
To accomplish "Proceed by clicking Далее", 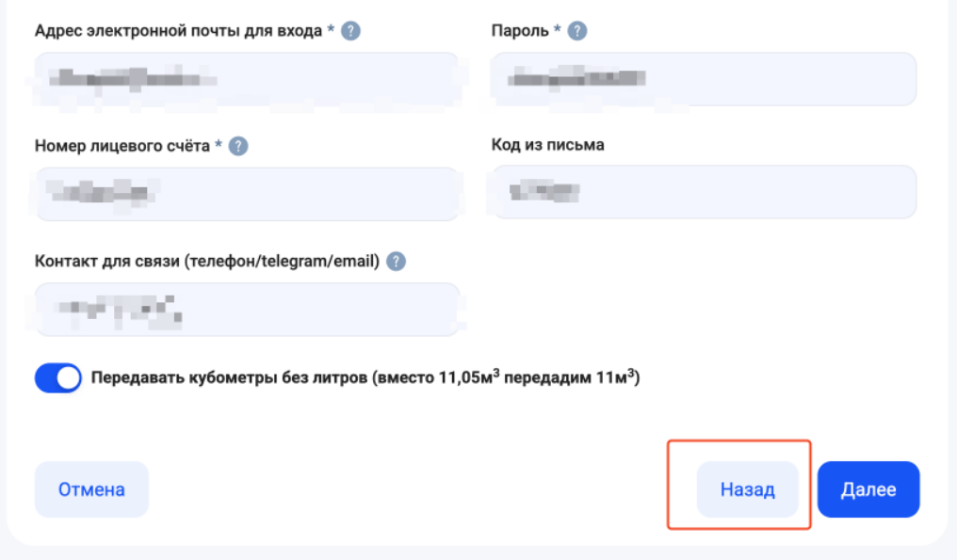I will pyautogui.click(x=868, y=489).
